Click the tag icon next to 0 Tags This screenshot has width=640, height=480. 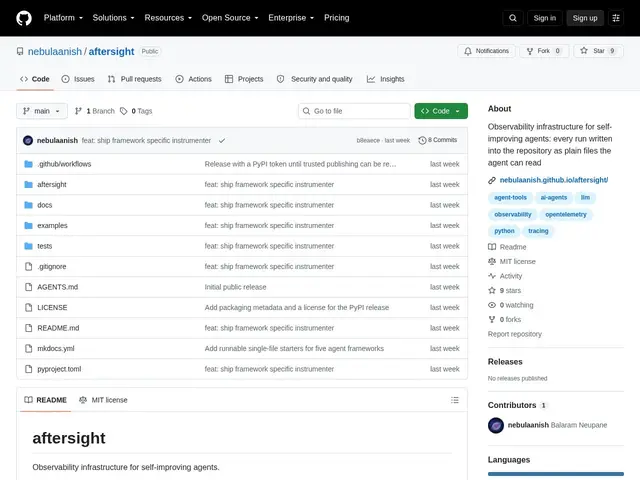(x=124, y=111)
